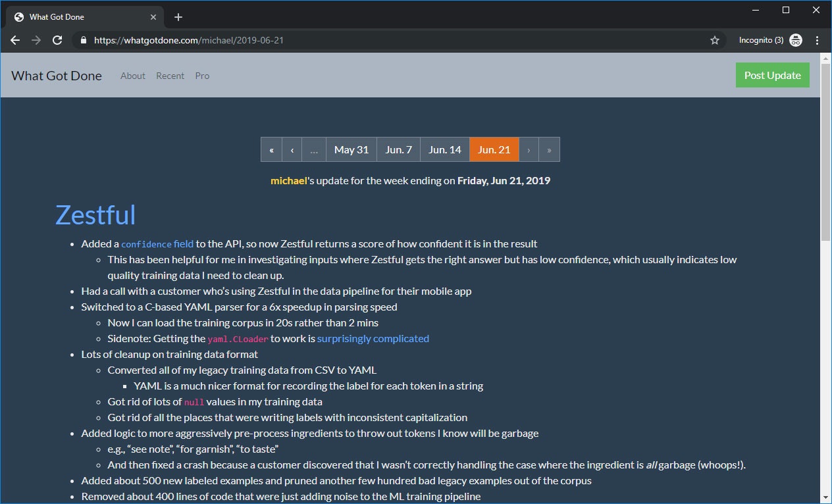Close the Chrome window
The image size is (832, 504).
click(816, 10)
